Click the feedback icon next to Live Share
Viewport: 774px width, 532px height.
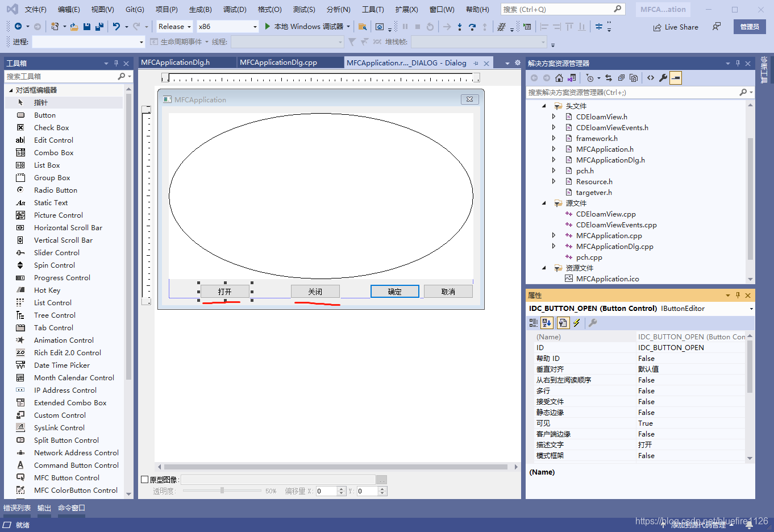[717, 27]
